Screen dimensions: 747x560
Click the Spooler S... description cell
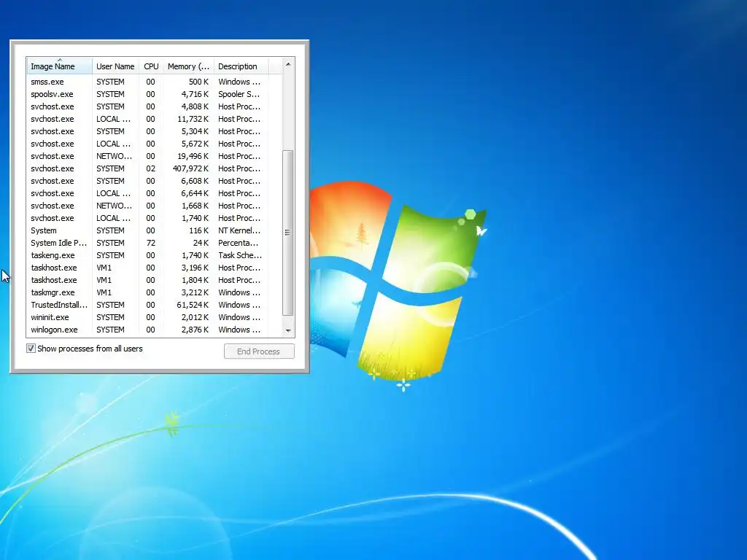[x=239, y=94]
